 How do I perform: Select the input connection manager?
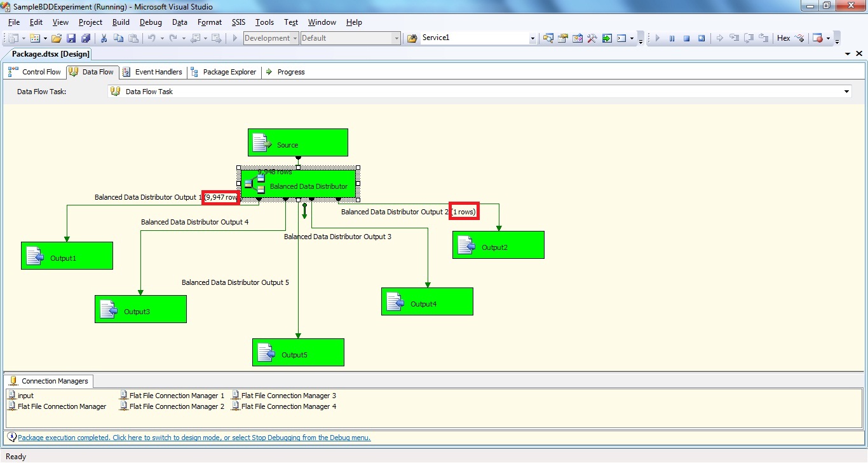pyautogui.click(x=21, y=396)
